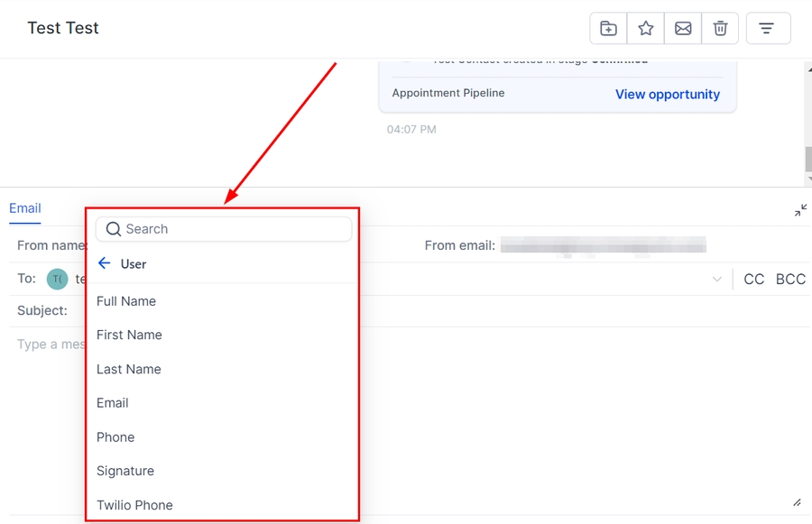Add CC recipients
The height and width of the screenshot is (524, 812).
[x=753, y=280]
